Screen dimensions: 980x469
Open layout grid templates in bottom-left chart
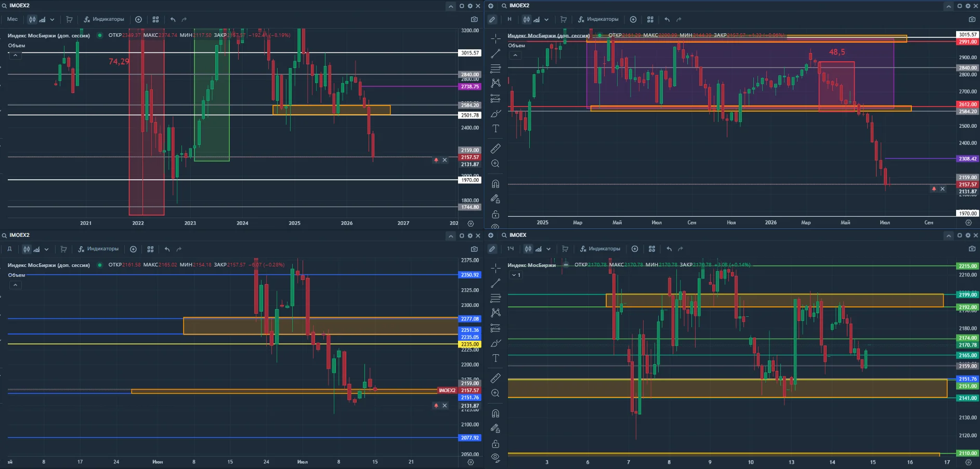(150, 249)
